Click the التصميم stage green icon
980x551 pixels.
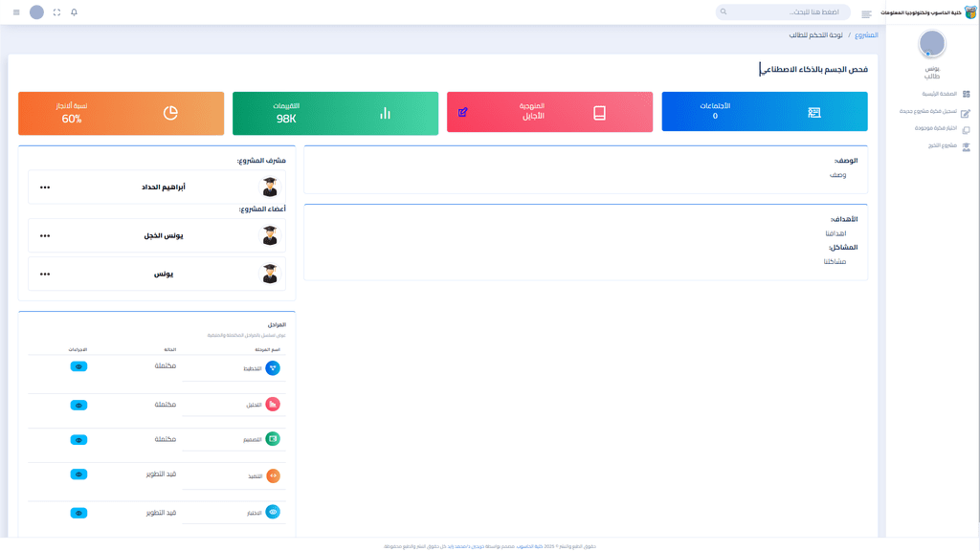coord(273,439)
